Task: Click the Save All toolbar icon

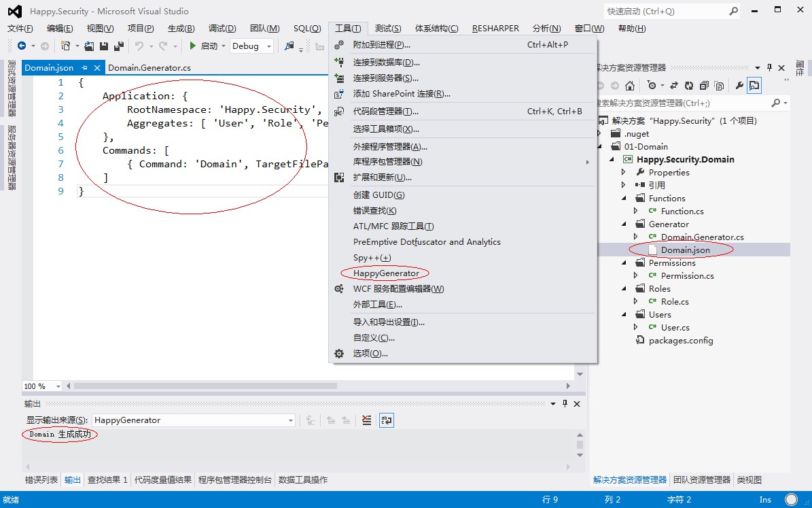Action: (x=119, y=46)
